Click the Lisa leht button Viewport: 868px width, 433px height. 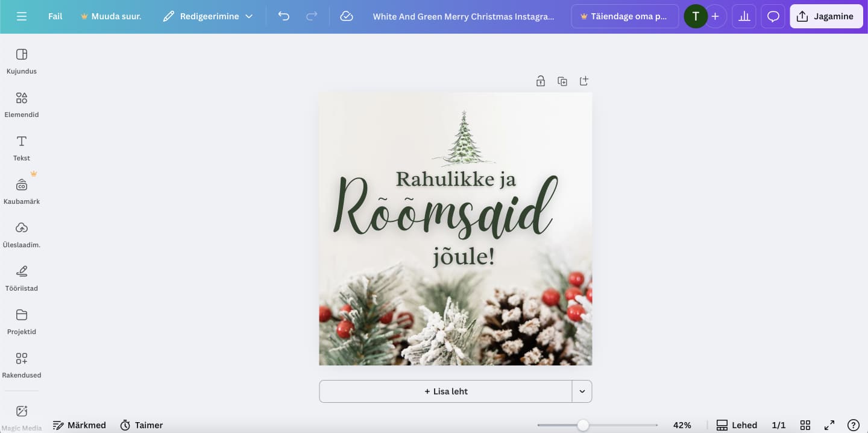[x=445, y=391]
